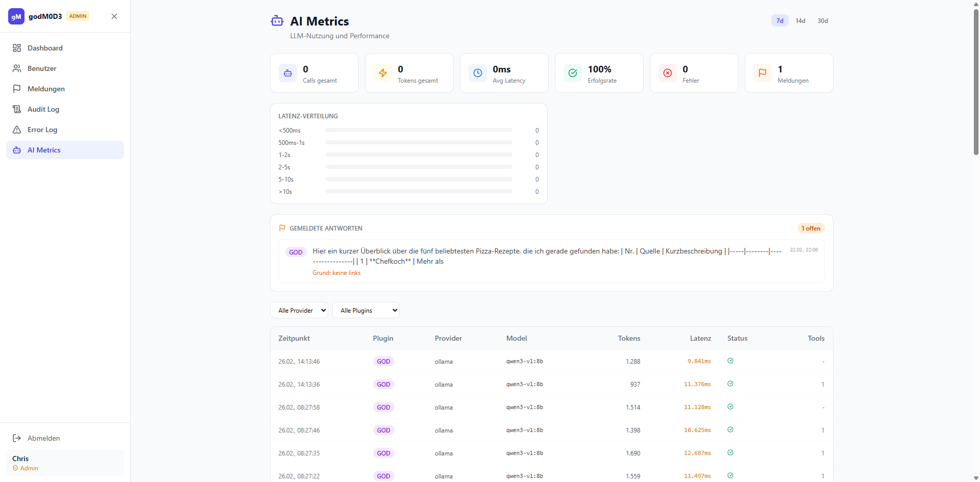Expand the Alle Provider dropdown
Image resolution: width=980 pixels, height=482 pixels.
[x=299, y=310]
